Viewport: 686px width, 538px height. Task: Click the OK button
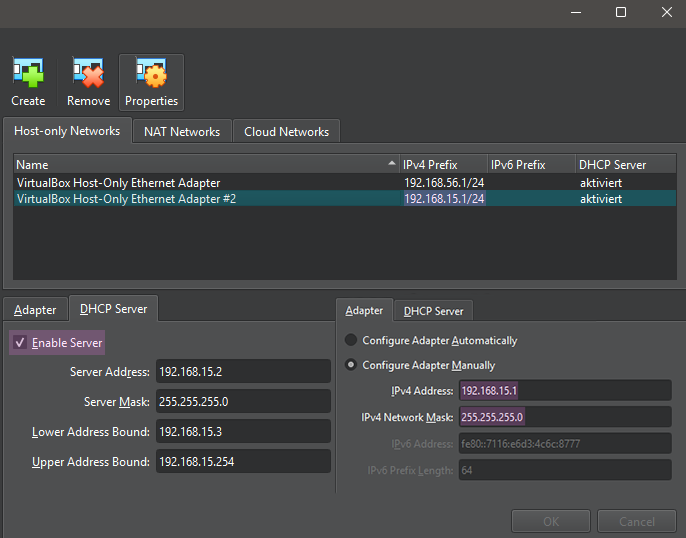coord(551,521)
